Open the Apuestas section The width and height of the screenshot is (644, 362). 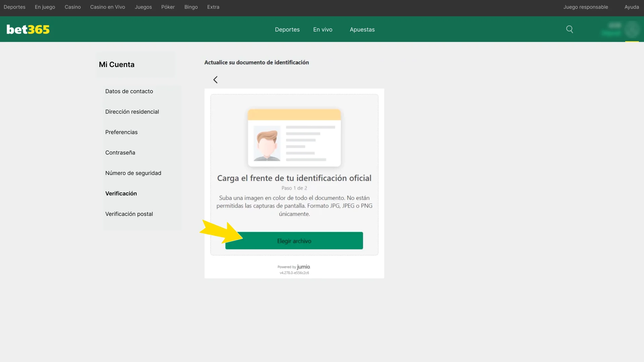click(x=362, y=29)
